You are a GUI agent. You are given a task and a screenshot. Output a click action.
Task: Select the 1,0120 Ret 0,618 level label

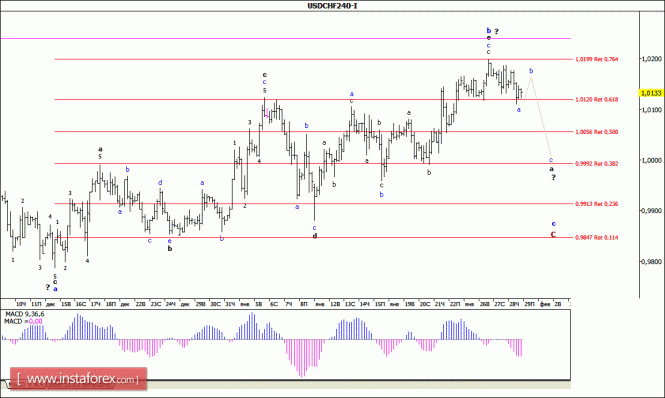tap(597, 99)
